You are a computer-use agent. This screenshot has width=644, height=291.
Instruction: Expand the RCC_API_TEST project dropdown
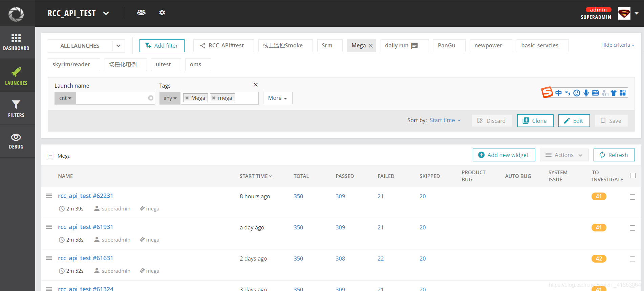pos(106,13)
